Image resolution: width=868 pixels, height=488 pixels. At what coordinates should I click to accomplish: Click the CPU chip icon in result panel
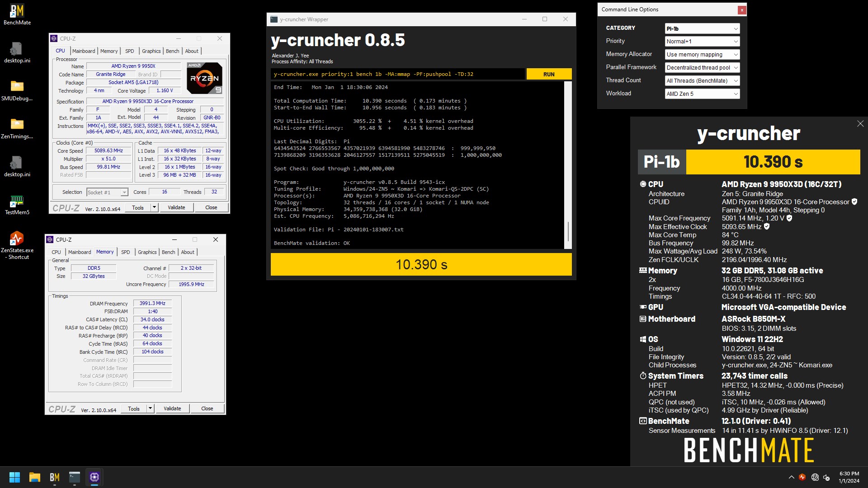pos(643,184)
